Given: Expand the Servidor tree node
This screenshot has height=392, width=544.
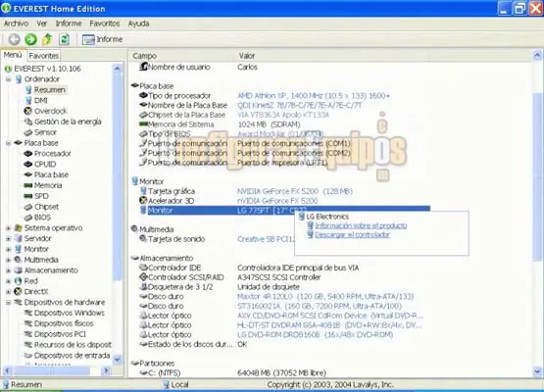Looking at the screenshot, I should point(8,239).
